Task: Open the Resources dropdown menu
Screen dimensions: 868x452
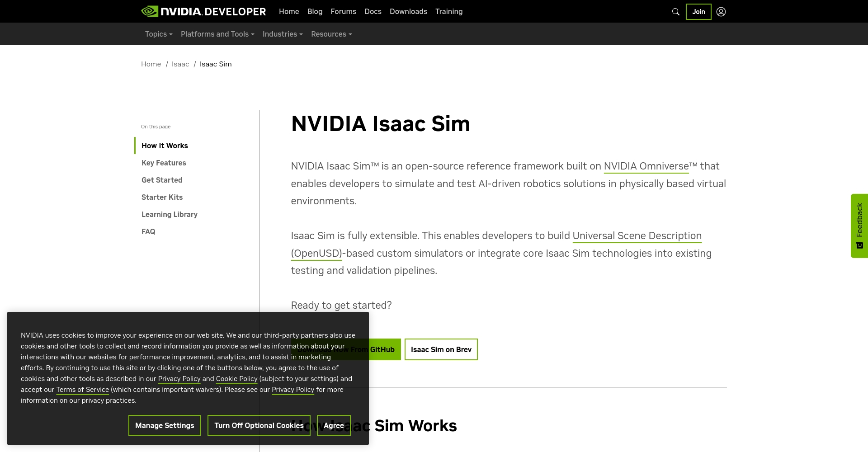Action: click(x=331, y=34)
